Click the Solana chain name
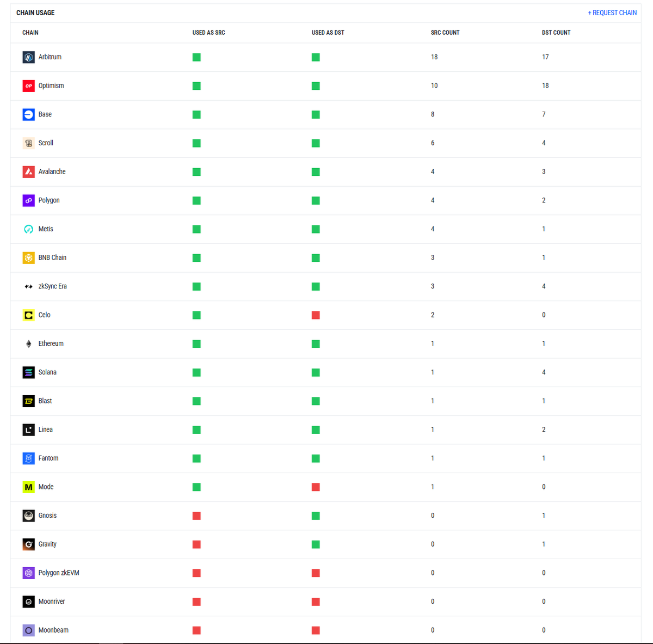 pos(47,372)
